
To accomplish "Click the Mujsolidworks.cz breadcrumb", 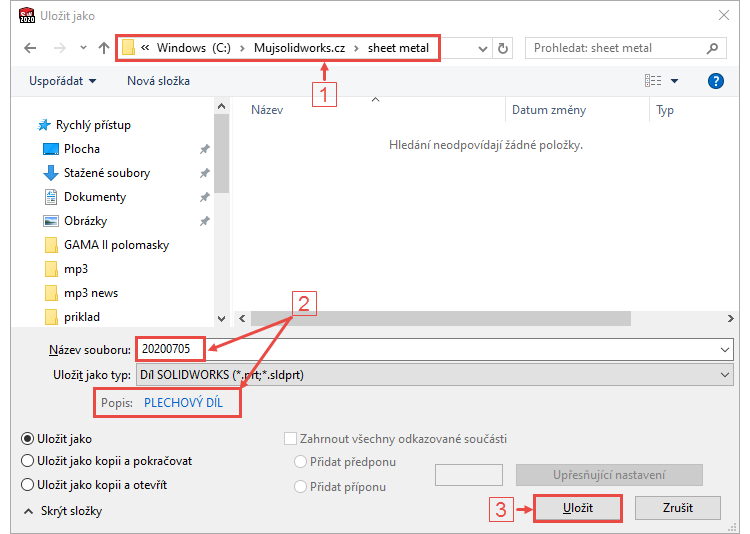I will 299,48.
